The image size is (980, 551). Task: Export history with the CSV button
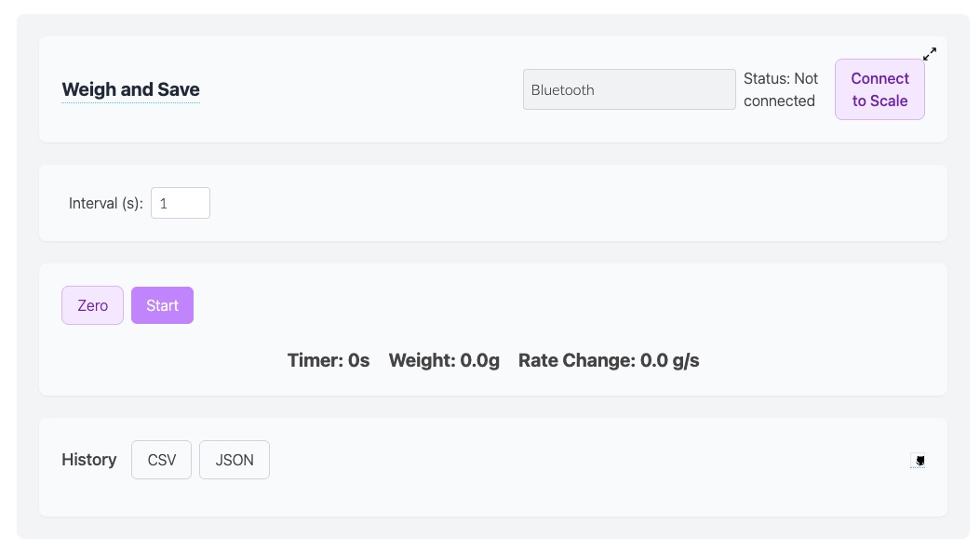tap(161, 460)
